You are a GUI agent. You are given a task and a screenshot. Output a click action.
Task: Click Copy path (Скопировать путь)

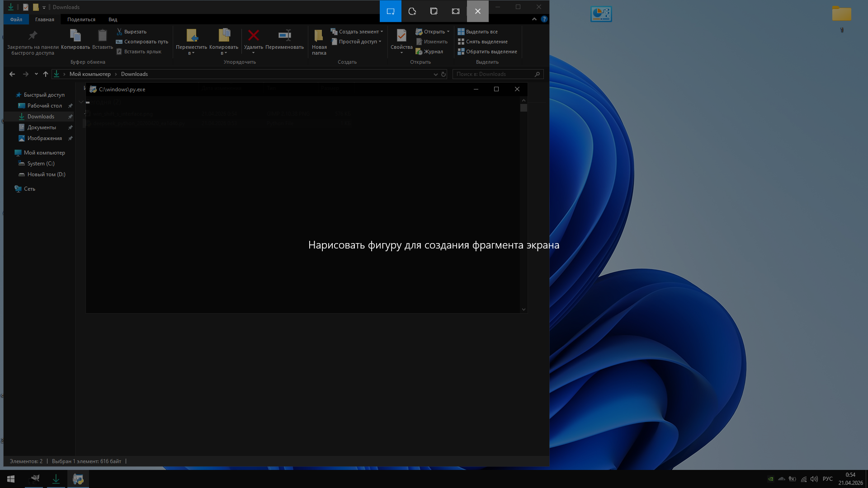pyautogui.click(x=146, y=42)
